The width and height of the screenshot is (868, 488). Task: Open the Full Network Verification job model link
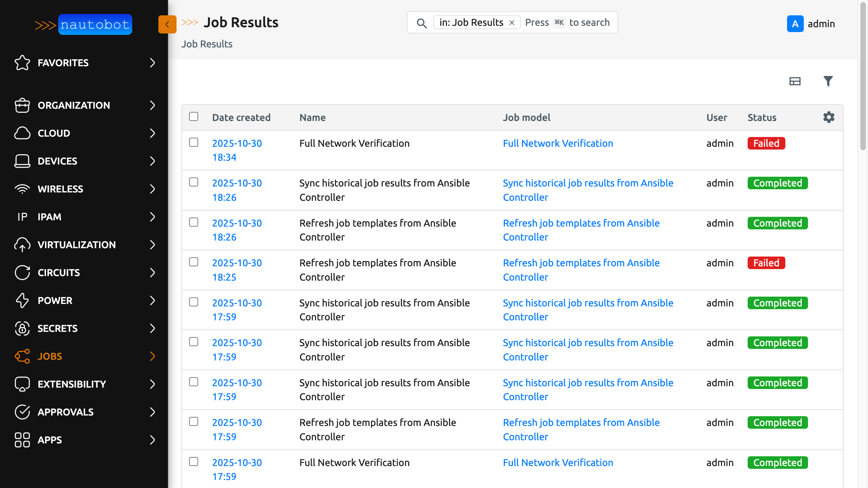pyautogui.click(x=558, y=143)
